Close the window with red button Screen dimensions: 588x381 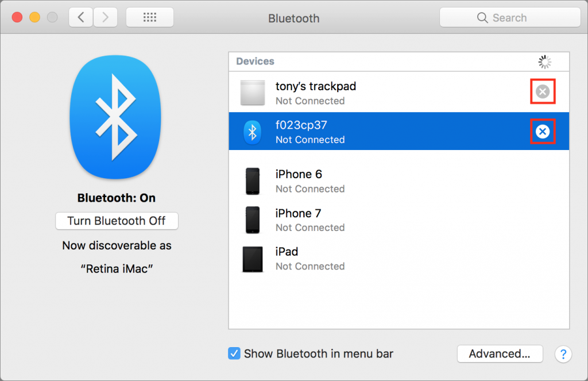[x=17, y=17]
